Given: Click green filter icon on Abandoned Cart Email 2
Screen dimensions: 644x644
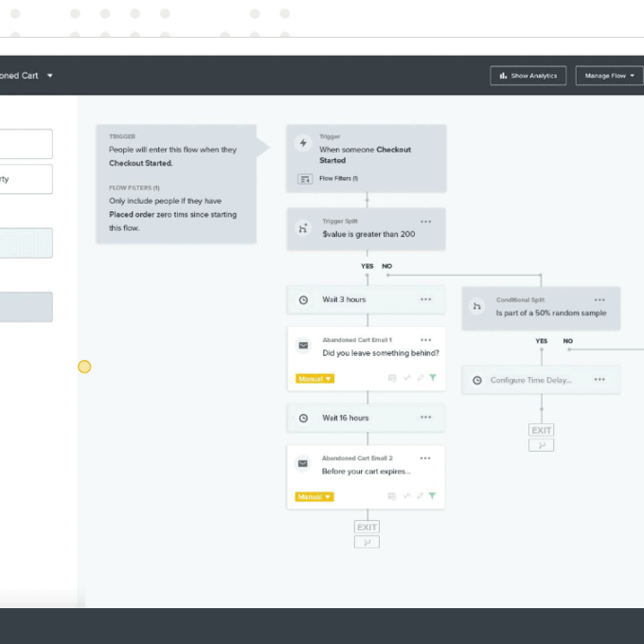Looking at the screenshot, I should (433, 496).
